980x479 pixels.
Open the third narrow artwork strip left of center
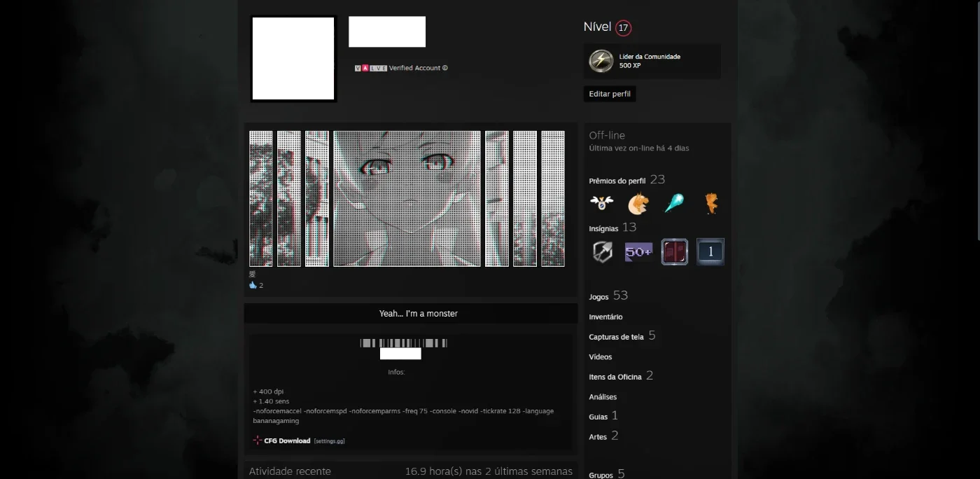click(317, 198)
